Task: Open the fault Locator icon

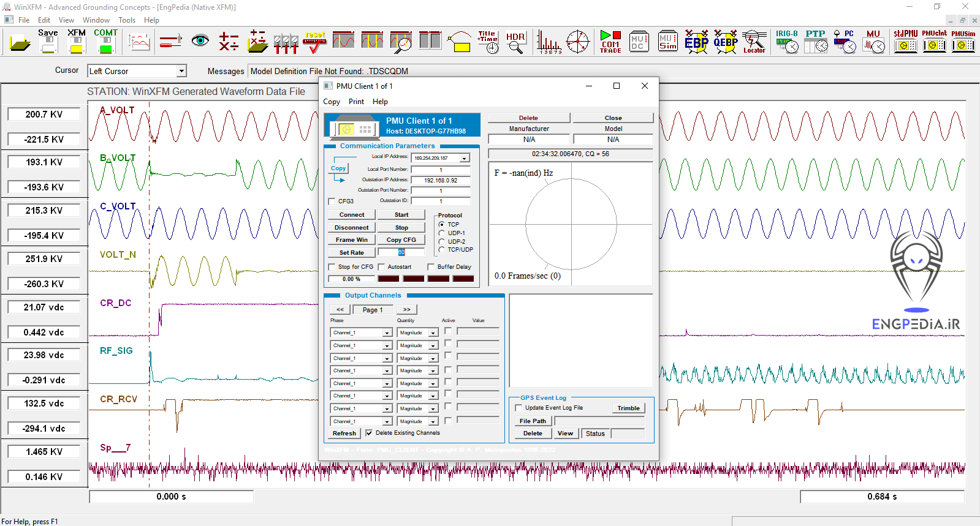Action: pos(754,42)
